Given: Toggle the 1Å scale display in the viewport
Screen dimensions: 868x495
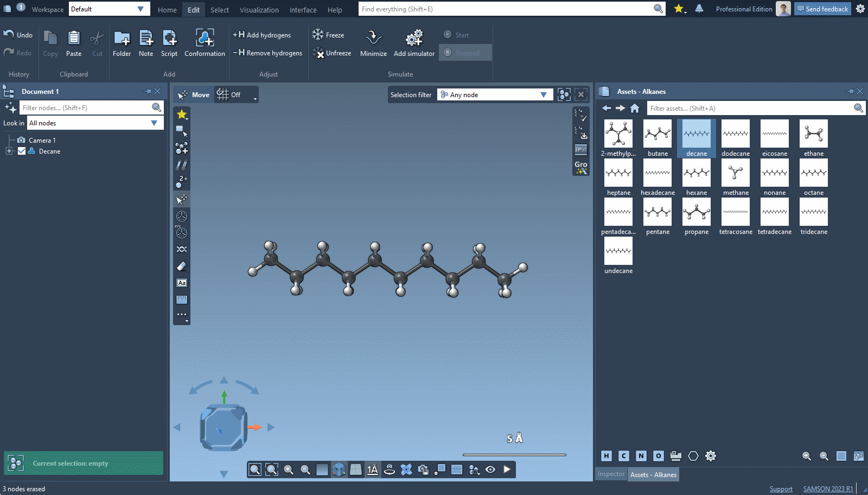Looking at the screenshot, I should click(x=373, y=469).
